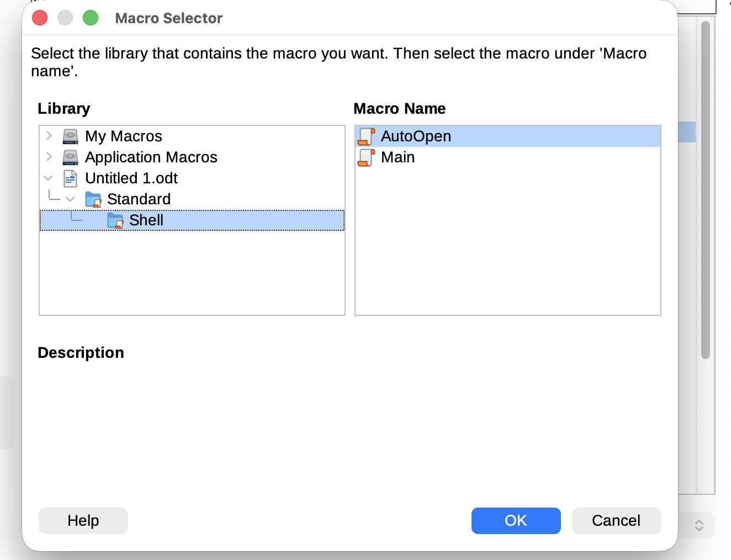Click the Untitled 1.odt document icon
This screenshot has height=560, width=731.
point(70,178)
